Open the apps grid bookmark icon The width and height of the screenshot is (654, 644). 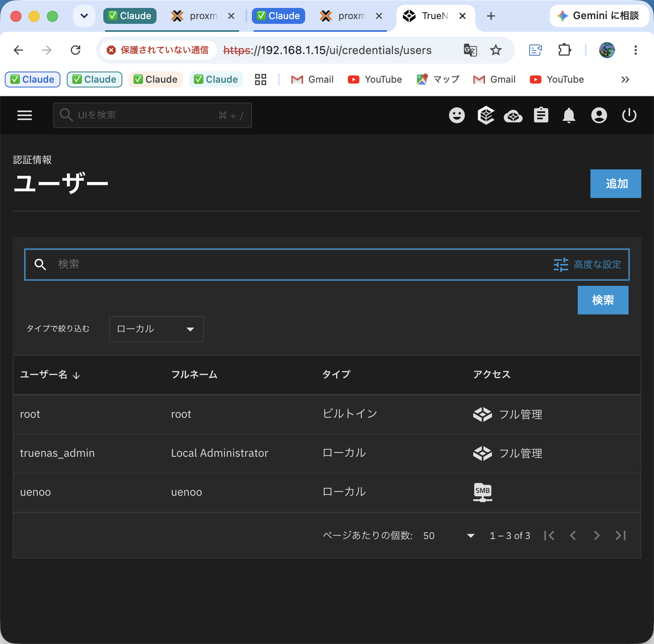click(x=261, y=80)
